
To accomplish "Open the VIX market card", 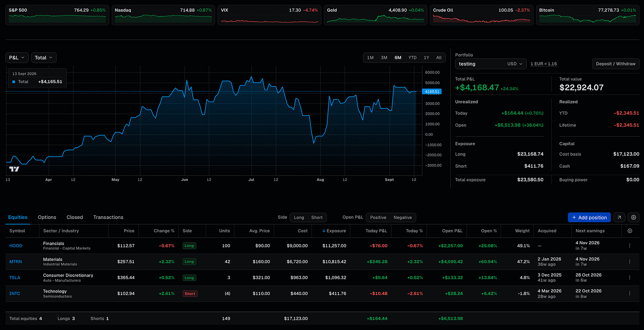I will coord(270,15).
